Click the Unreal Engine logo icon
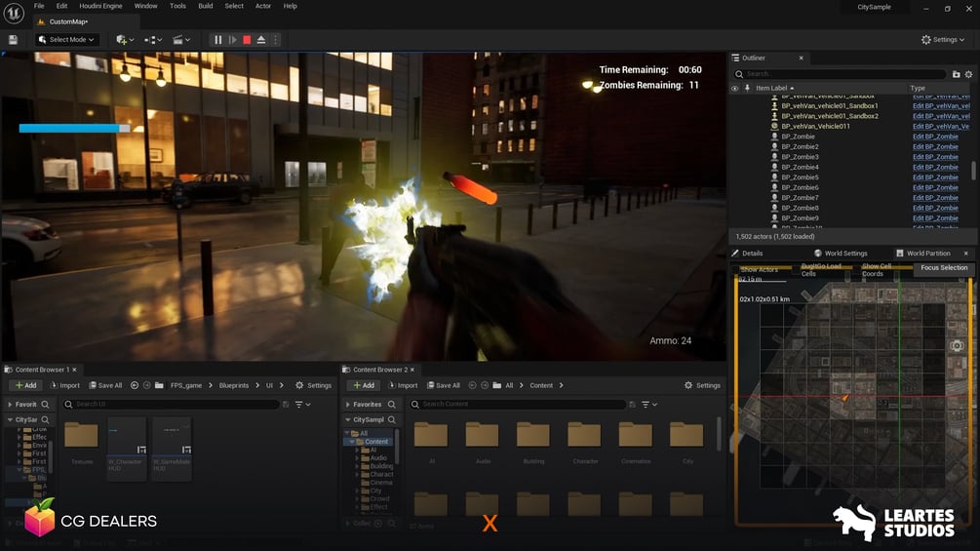Image resolution: width=980 pixels, height=551 pixels. tap(14, 13)
